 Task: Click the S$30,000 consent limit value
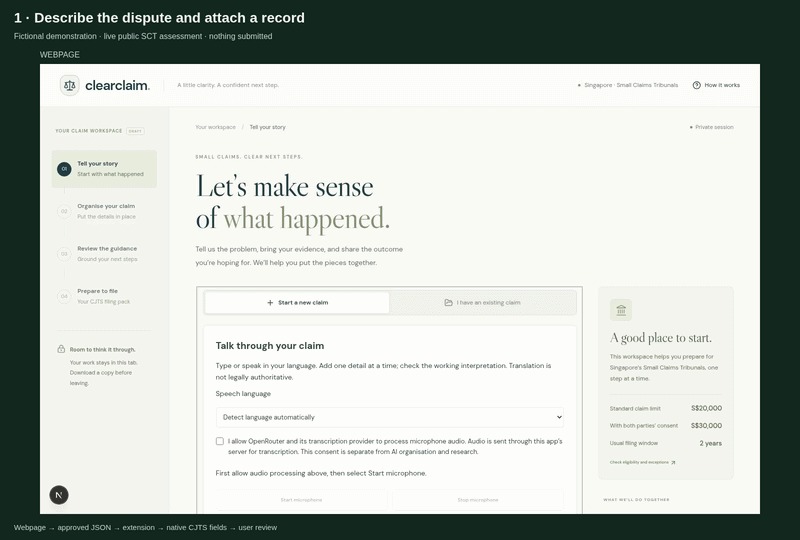pyautogui.click(x=706, y=426)
